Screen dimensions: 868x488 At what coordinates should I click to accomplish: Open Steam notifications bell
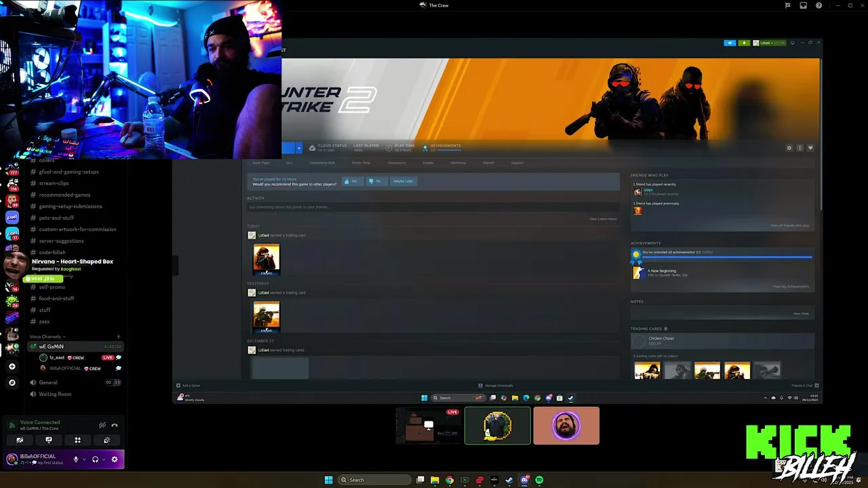(745, 43)
